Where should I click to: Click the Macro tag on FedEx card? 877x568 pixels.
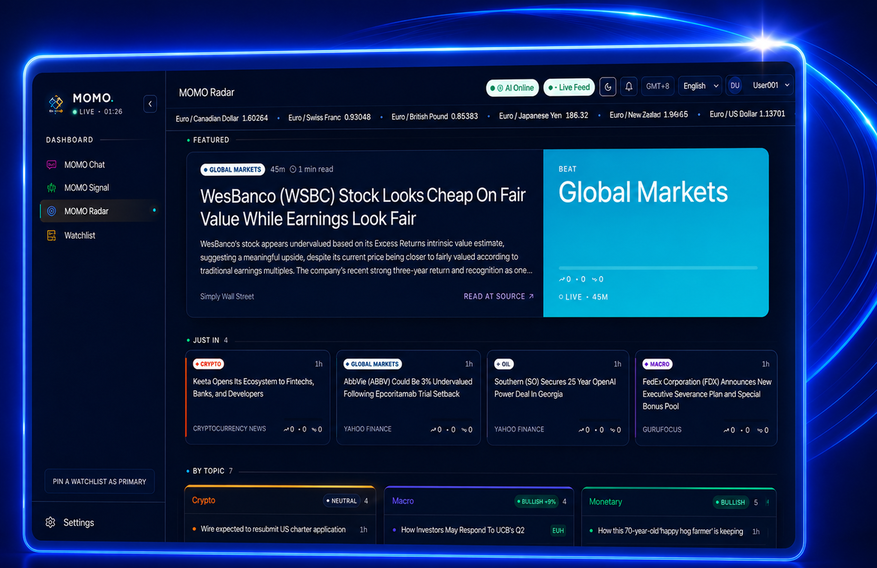pyautogui.click(x=657, y=364)
